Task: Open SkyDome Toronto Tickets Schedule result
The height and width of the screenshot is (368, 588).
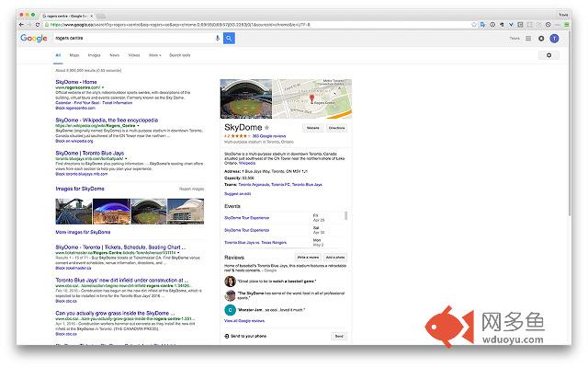Action: coord(120,247)
